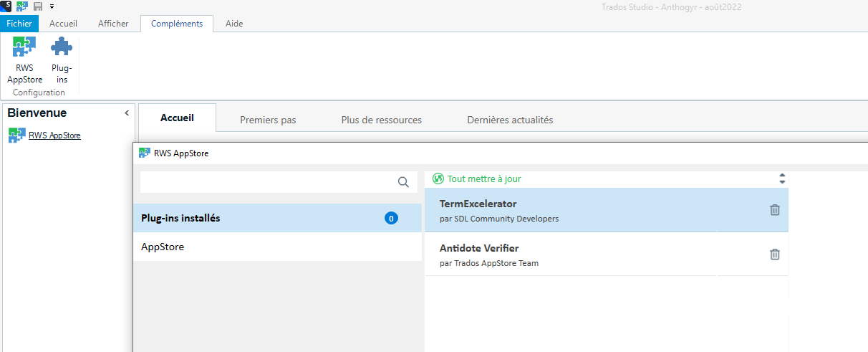
Task: Delete TermExcelerator with its trash icon
Action: tap(774, 210)
